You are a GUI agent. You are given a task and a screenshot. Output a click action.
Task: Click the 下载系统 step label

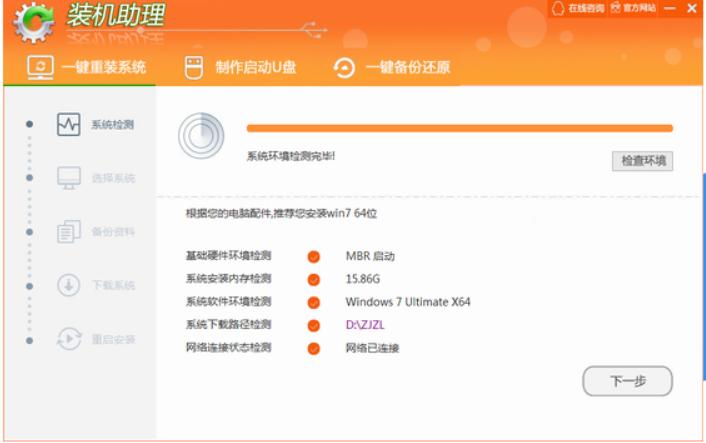pyautogui.click(x=113, y=285)
